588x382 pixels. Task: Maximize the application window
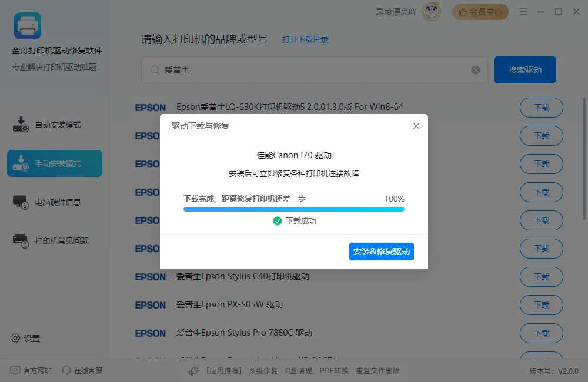[559, 12]
